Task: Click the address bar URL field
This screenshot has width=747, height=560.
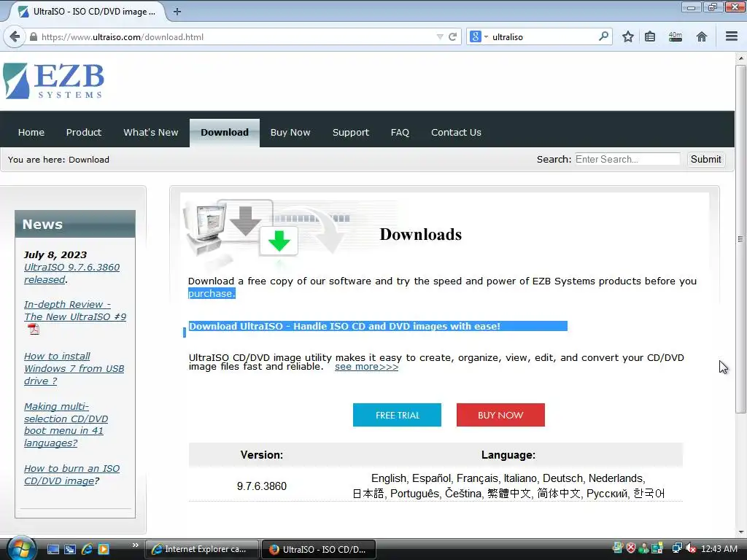Action: pos(237,36)
